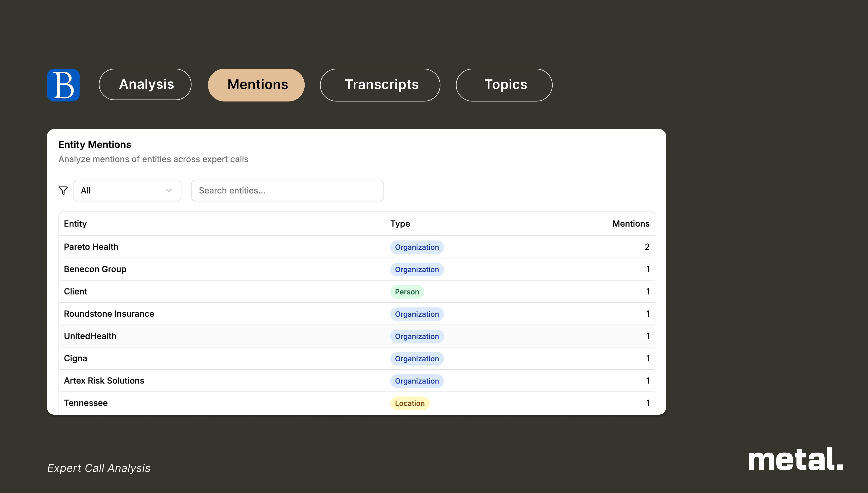Go to the Topics tab

504,85
